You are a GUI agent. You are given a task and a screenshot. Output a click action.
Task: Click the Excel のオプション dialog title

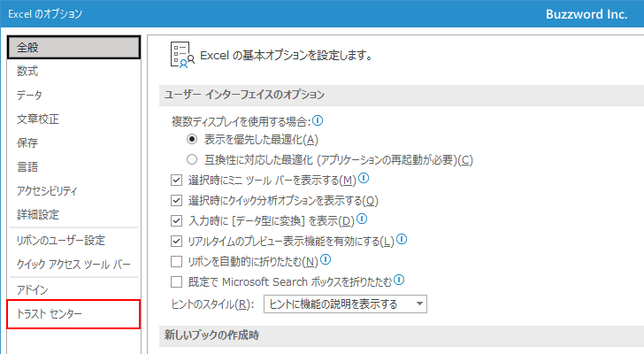(45, 14)
